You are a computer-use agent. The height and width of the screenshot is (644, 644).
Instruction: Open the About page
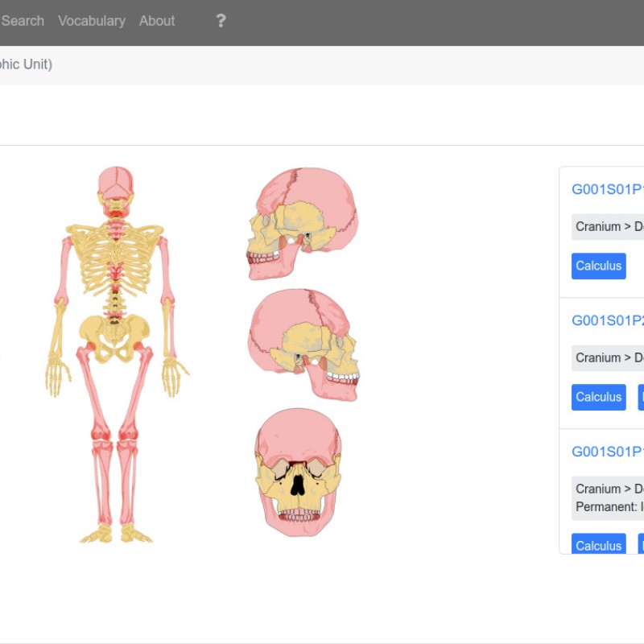(x=156, y=22)
